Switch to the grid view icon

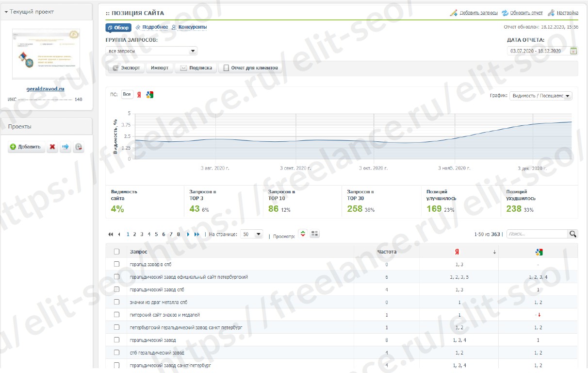315,234
